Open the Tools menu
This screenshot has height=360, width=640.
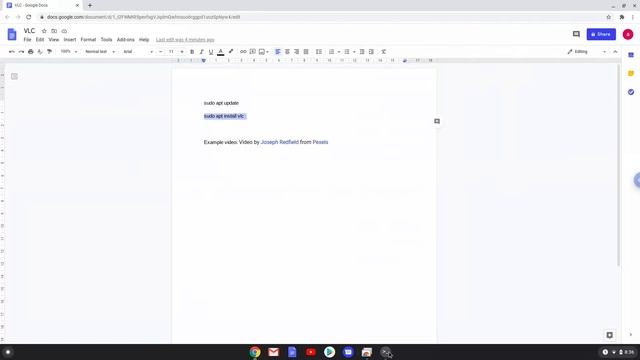click(x=106, y=40)
